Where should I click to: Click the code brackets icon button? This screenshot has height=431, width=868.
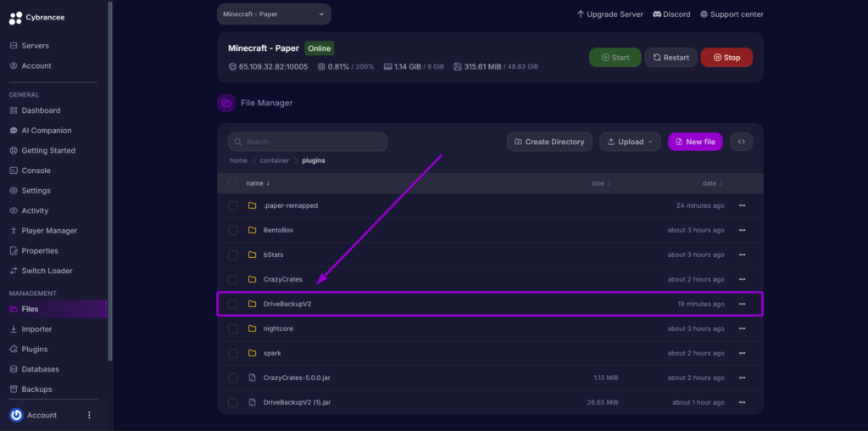click(x=741, y=142)
